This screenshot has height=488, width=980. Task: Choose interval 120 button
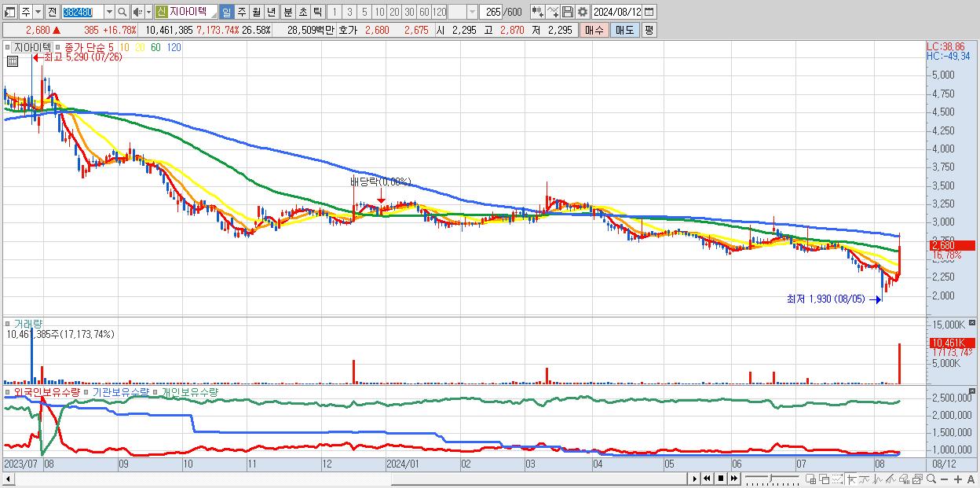(440, 12)
